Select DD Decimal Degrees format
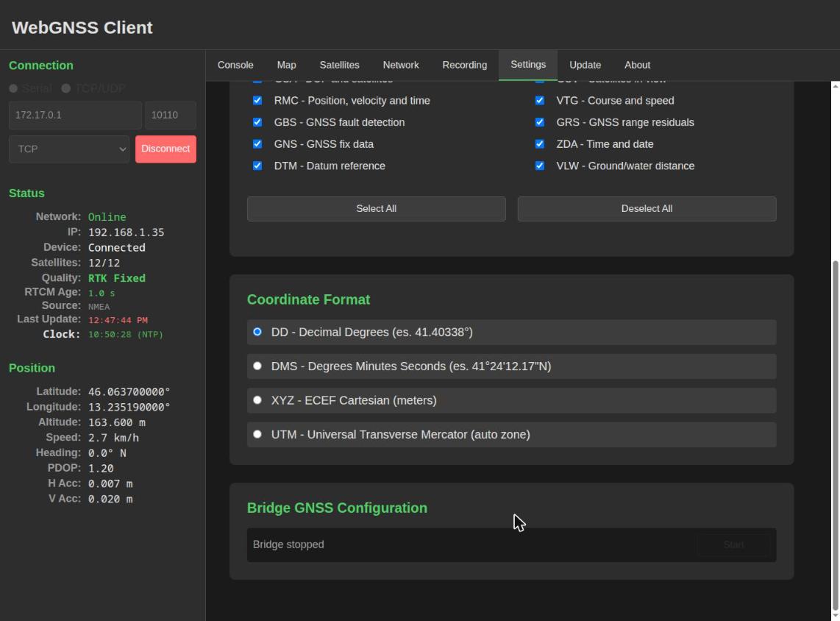 (257, 332)
